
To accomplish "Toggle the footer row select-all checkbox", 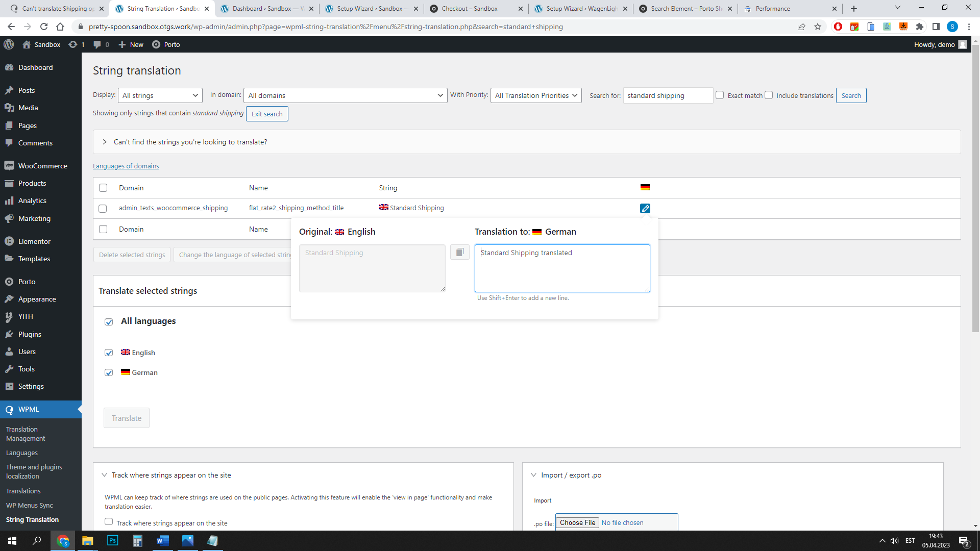I will [x=103, y=229].
